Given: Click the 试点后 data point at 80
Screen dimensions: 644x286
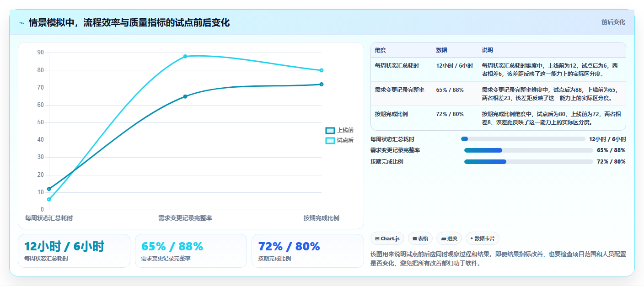Looking at the screenshot, I should pyautogui.click(x=322, y=70).
